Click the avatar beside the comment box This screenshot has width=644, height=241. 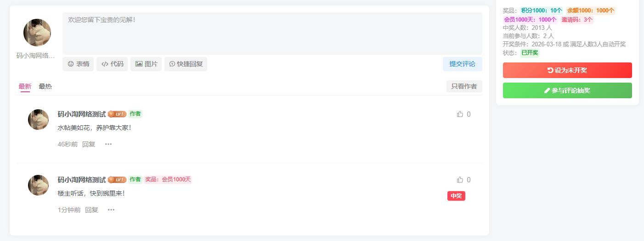click(x=37, y=33)
